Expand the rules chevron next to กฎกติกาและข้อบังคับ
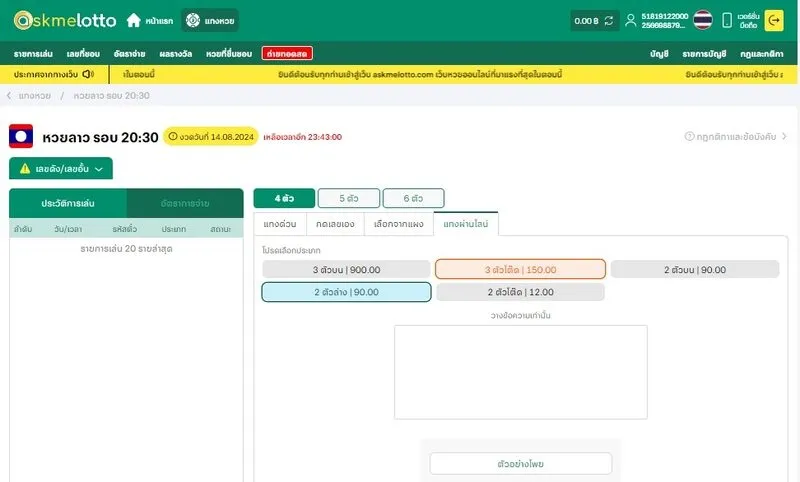 [784, 136]
